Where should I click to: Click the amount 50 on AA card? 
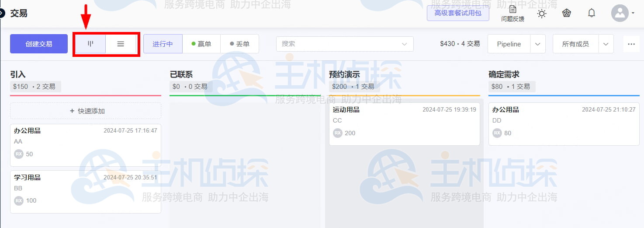coord(29,154)
